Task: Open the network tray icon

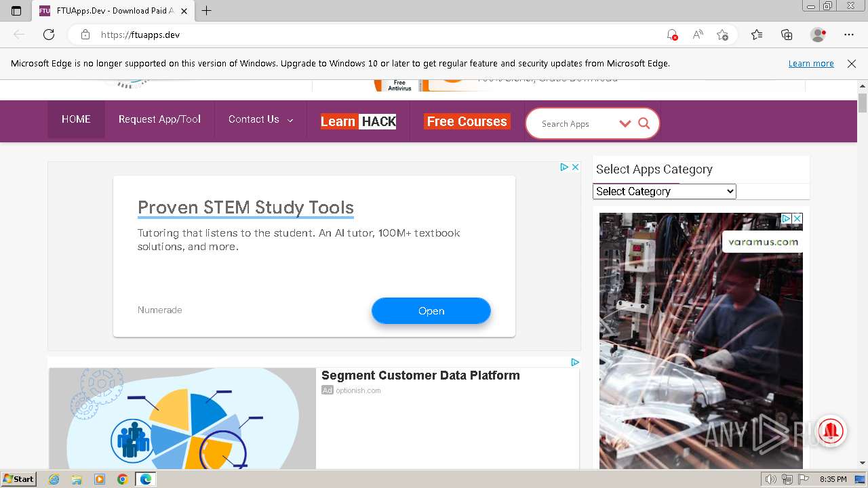Action: 787,479
